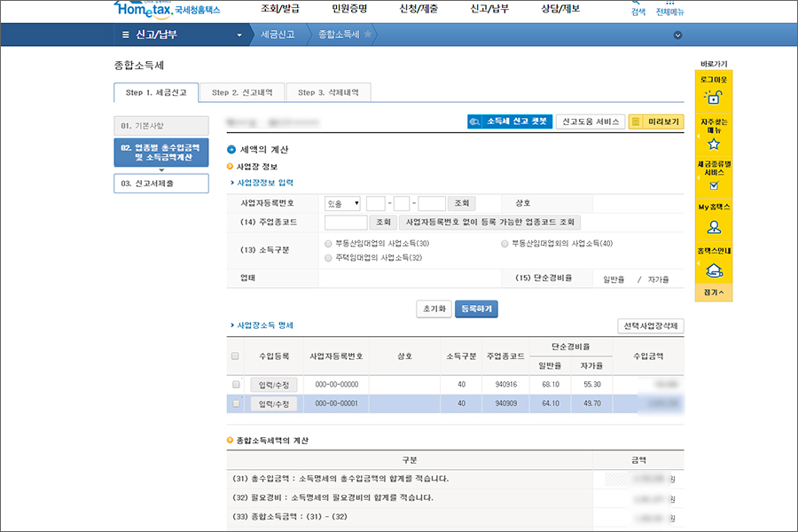The height and width of the screenshot is (532, 798).
Task: Check the row 000-00-00000 checkbox
Action: [236, 384]
